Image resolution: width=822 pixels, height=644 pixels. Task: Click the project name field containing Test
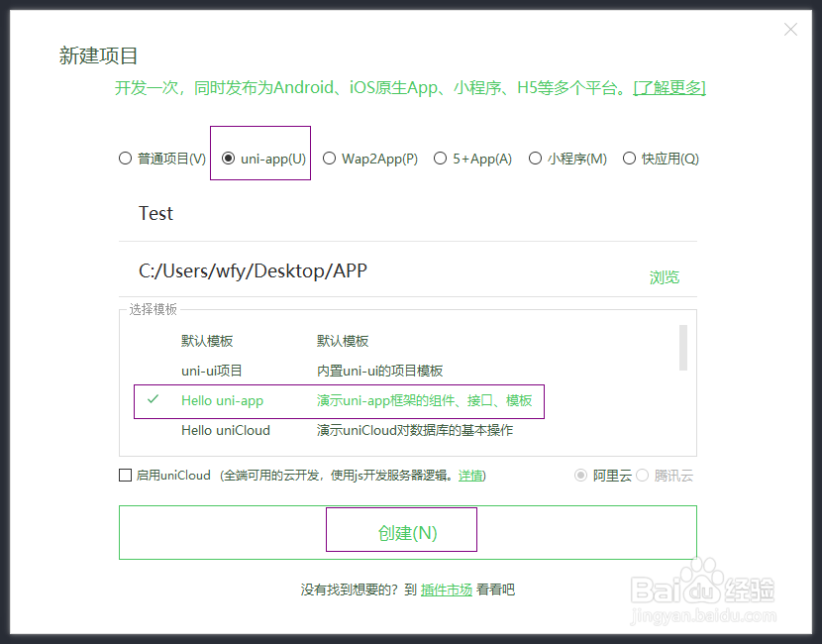click(x=408, y=214)
